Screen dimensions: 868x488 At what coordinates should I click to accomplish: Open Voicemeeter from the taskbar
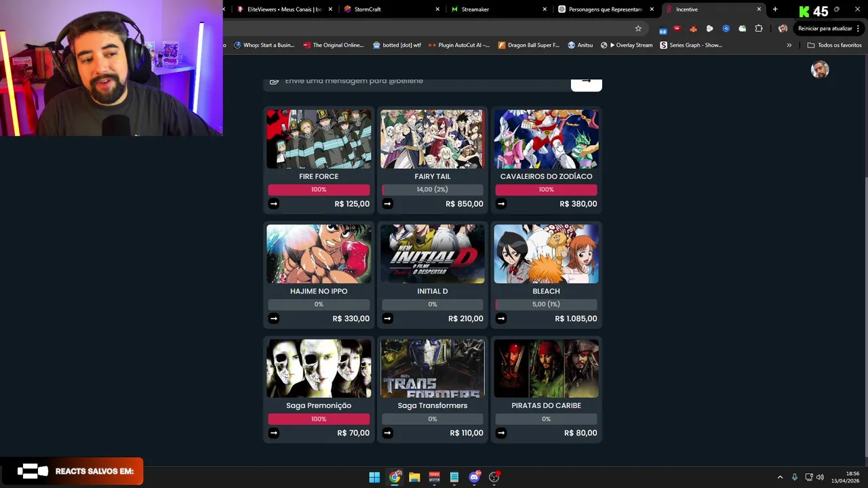434,477
